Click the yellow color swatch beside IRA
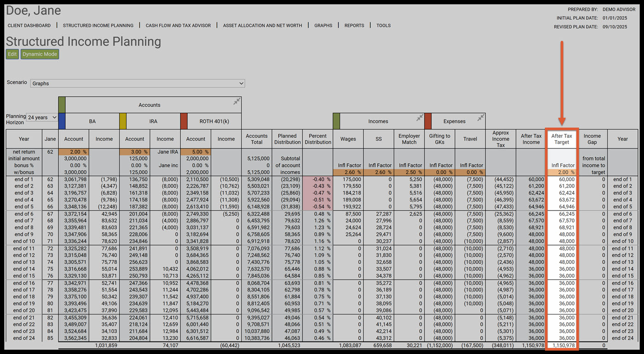The width and height of the screenshot is (644, 354). click(123, 121)
